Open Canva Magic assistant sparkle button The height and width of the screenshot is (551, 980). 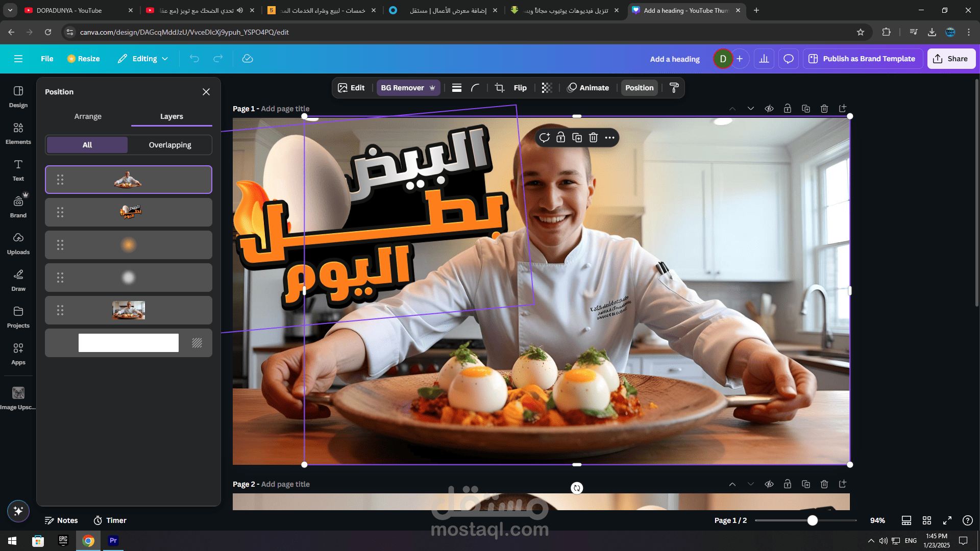coord(18,511)
